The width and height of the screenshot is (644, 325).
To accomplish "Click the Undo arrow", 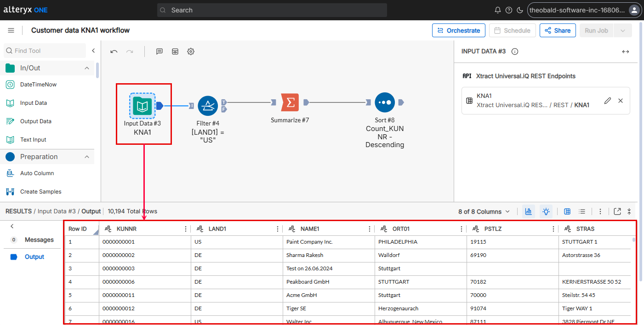I will coord(114,51).
